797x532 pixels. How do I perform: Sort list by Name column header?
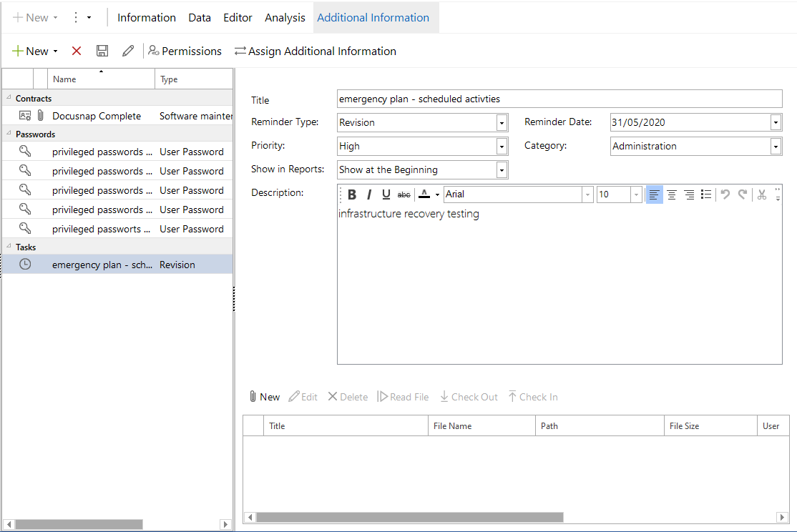(101, 79)
